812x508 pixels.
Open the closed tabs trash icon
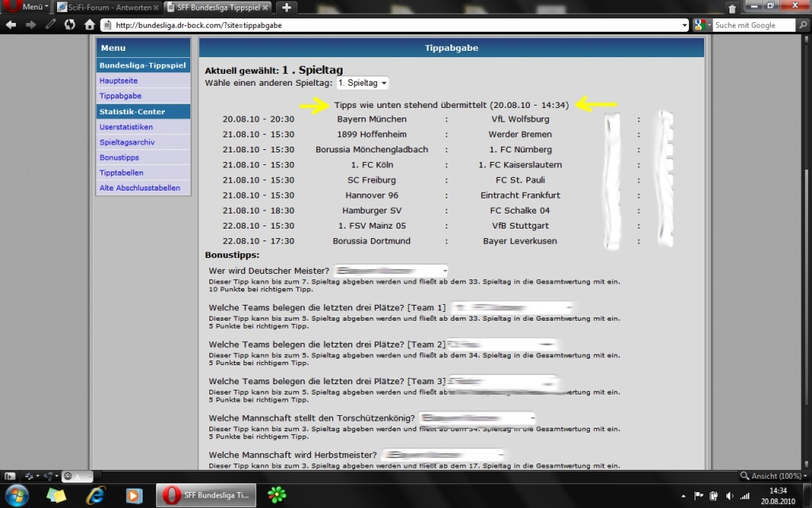(732, 7)
